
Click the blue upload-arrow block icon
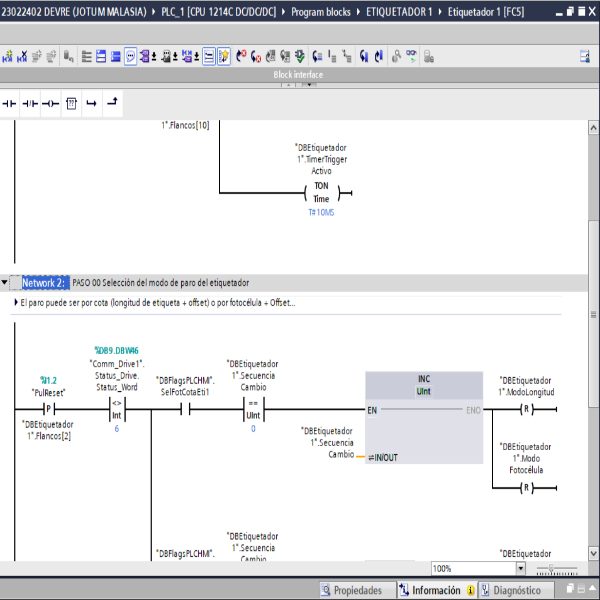pyautogui.click(x=379, y=57)
